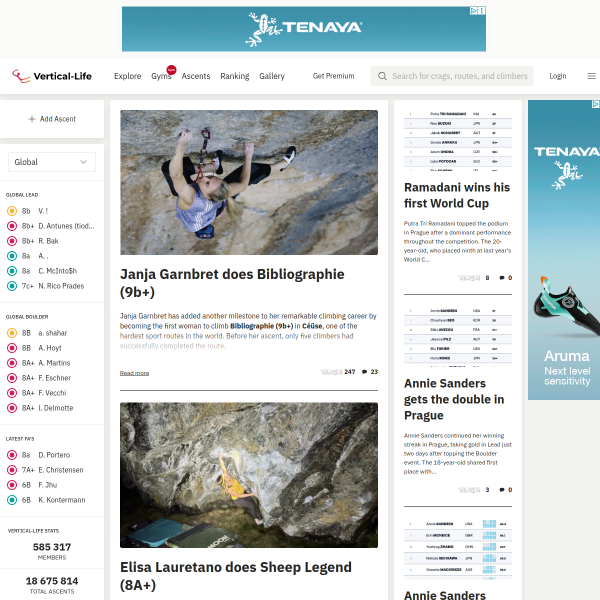
Task: Click the ascent icon next to R. Bak
Action: tap(12, 241)
